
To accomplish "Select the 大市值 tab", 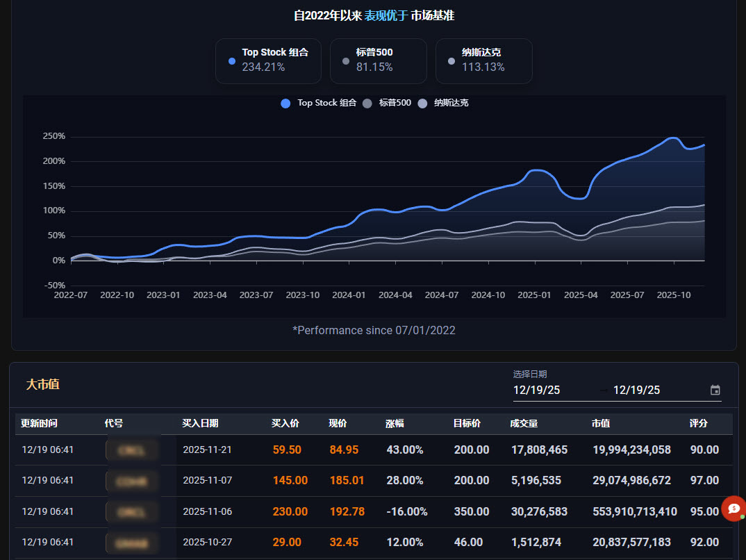I will pos(42,384).
